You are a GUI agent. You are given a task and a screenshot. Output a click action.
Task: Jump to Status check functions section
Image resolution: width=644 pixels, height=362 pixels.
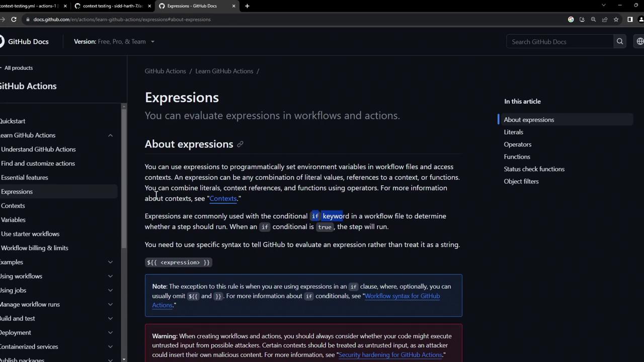point(534,169)
